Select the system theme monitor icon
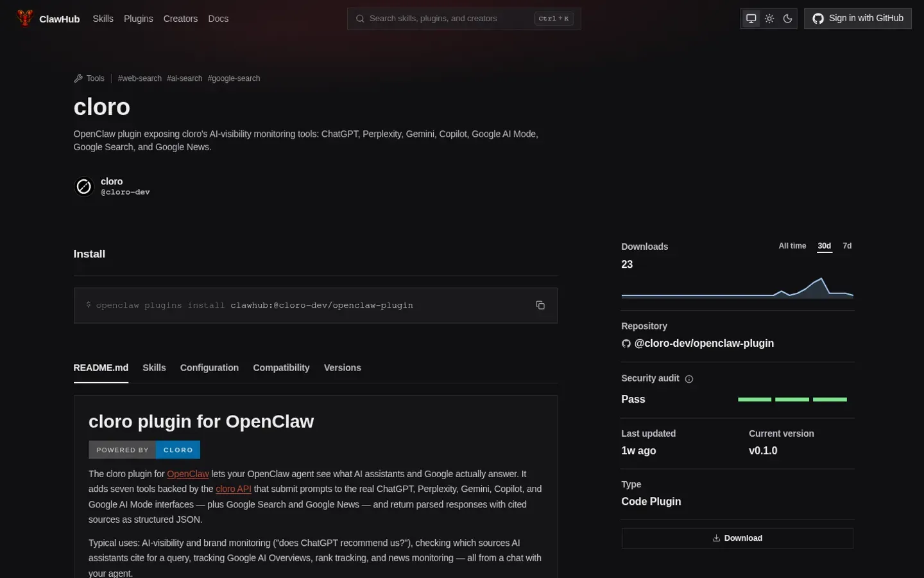Image resolution: width=924 pixels, height=578 pixels. pyautogui.click(x=751, y=19)
